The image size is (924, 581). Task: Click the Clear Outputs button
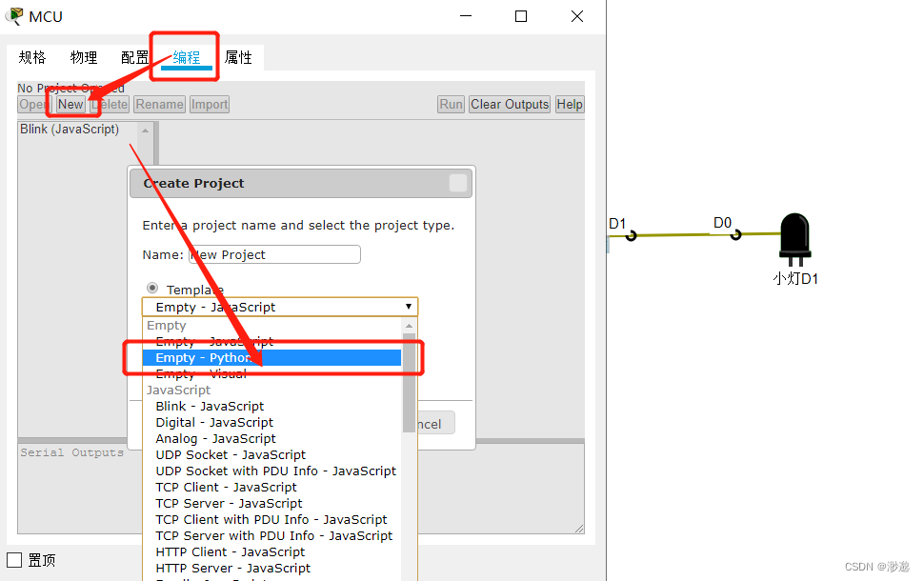[510, 105]
